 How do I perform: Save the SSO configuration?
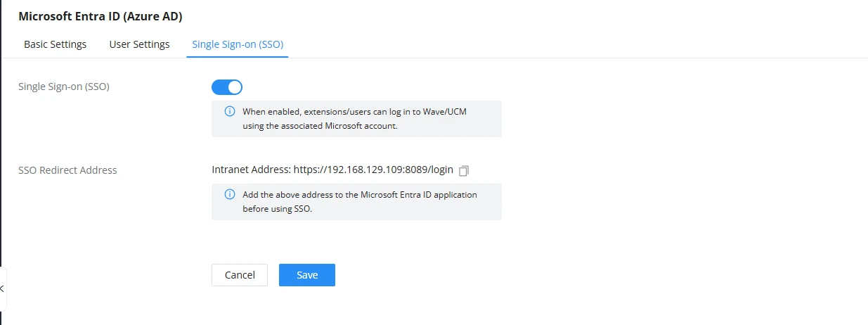(x=307, y=275)
